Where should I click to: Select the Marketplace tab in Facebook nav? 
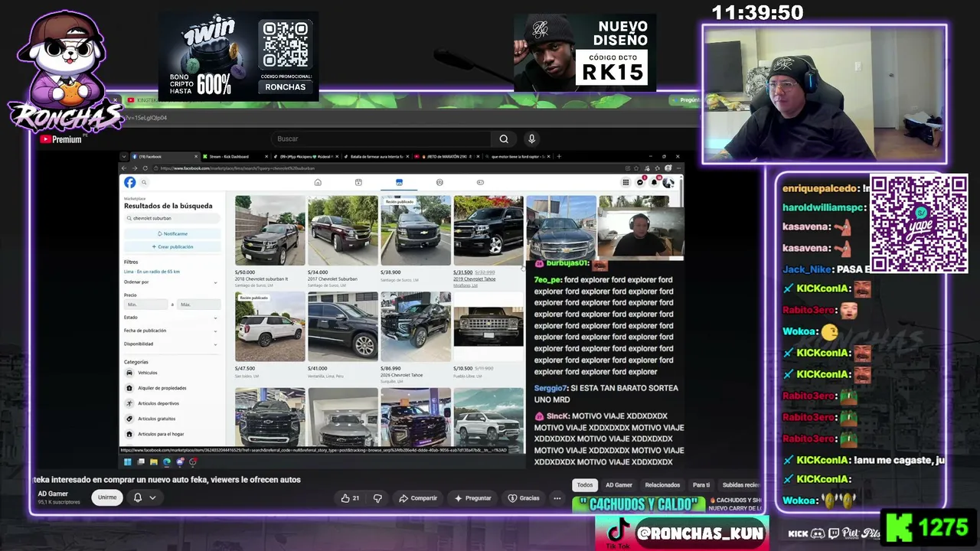399,182
